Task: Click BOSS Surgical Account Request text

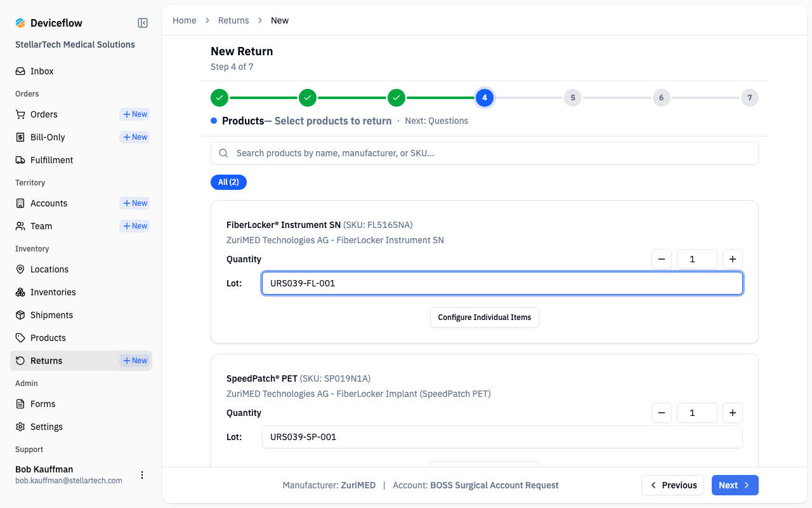Action: (x=495, y=485)
